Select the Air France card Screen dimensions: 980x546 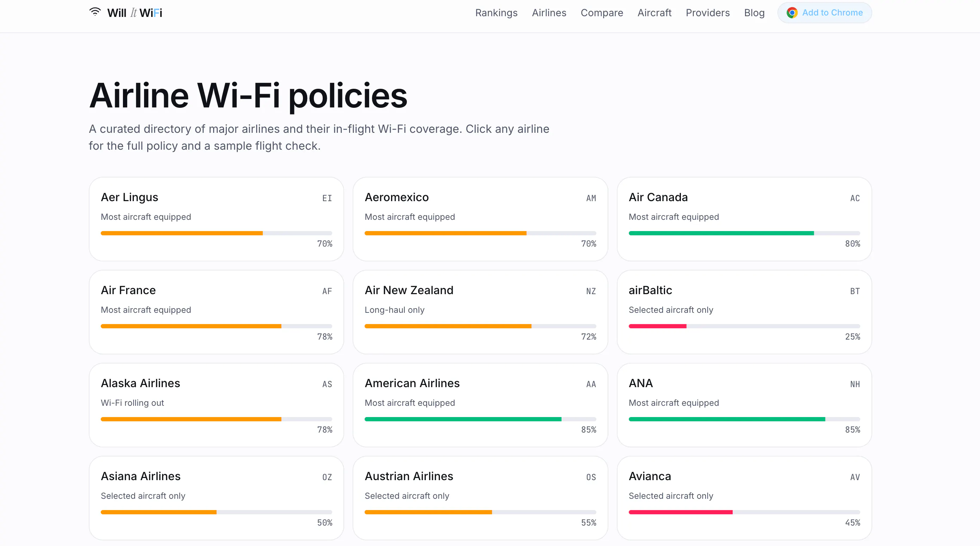(216, 312)
